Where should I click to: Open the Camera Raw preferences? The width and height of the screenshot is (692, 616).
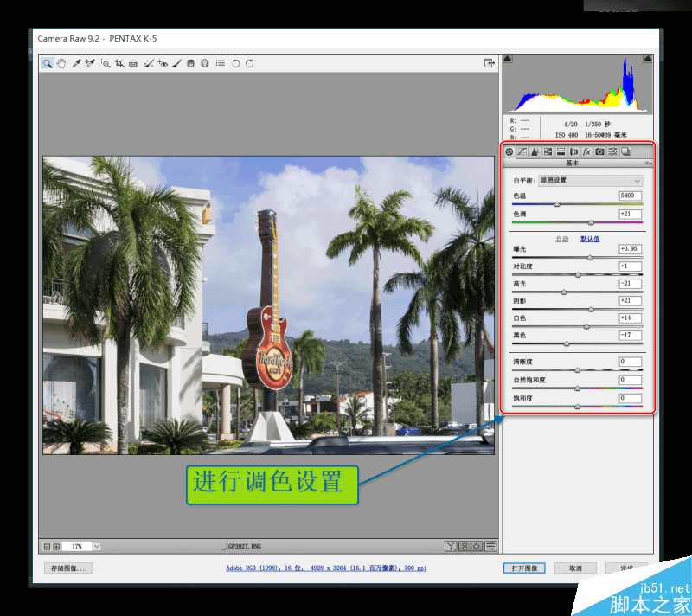pyautogui.click(x=221, y=62)
